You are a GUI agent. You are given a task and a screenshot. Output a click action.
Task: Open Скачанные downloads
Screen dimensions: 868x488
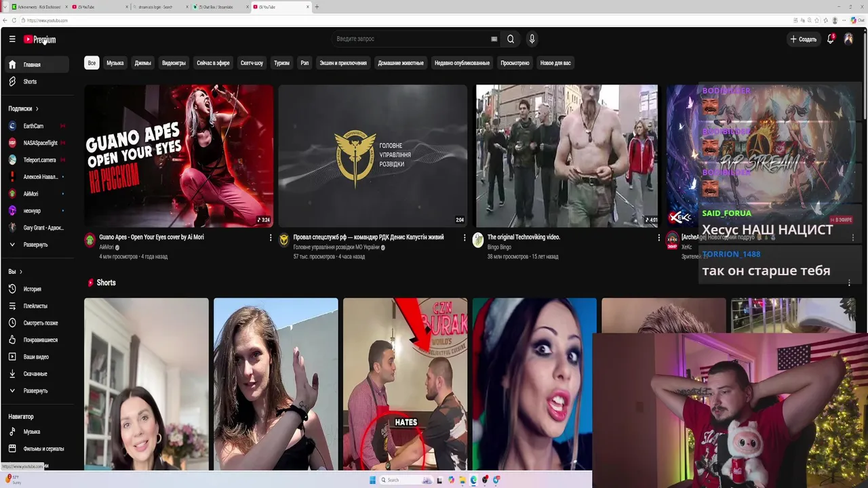click(x=37, y=373)
